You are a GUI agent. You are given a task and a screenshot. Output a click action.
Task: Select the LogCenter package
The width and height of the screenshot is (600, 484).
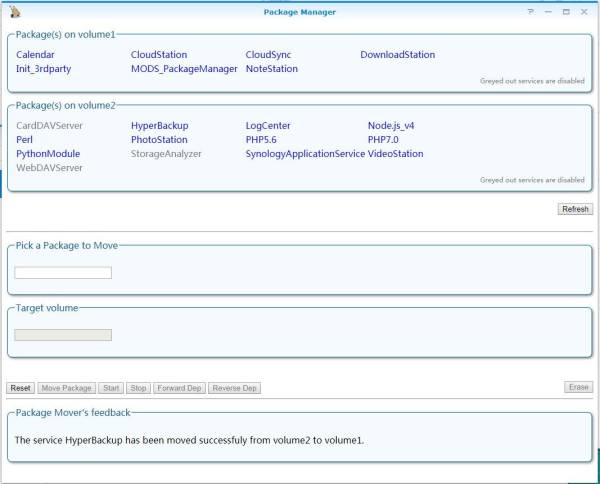[268, 125]
